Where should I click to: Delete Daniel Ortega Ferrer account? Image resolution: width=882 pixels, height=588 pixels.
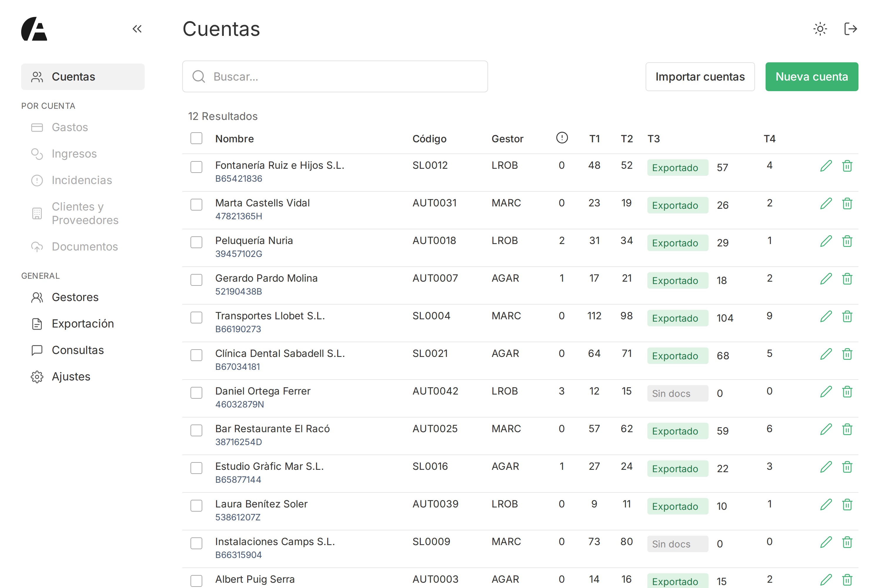pyautogui.click(x=847, y=392)
